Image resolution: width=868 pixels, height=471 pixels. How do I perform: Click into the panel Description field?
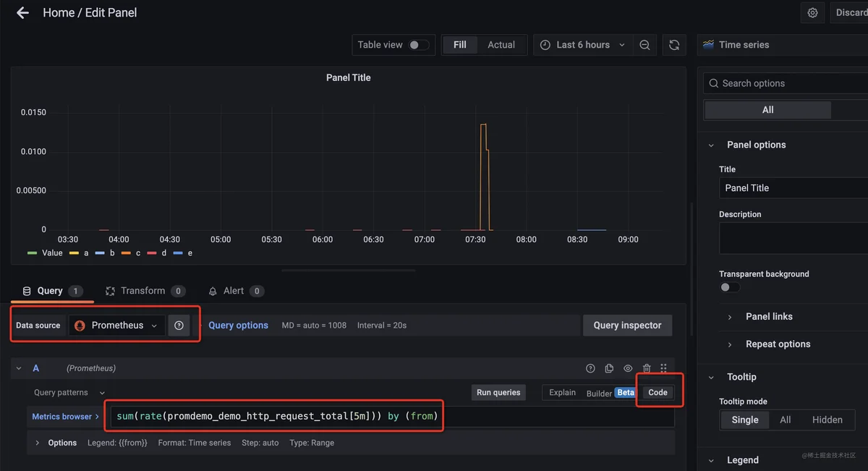[794, 238]
